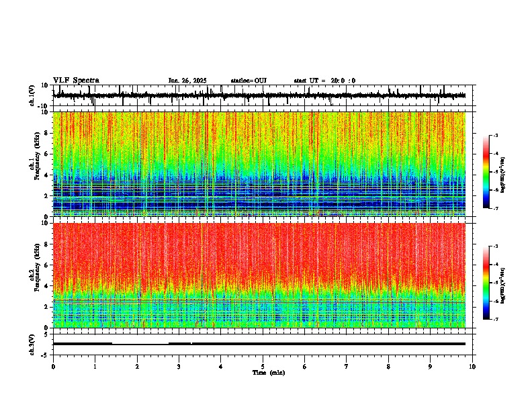This screenshot has height=411, width=532.
Task: Click time axis tick label '7'
Action: tap(347, 367)
